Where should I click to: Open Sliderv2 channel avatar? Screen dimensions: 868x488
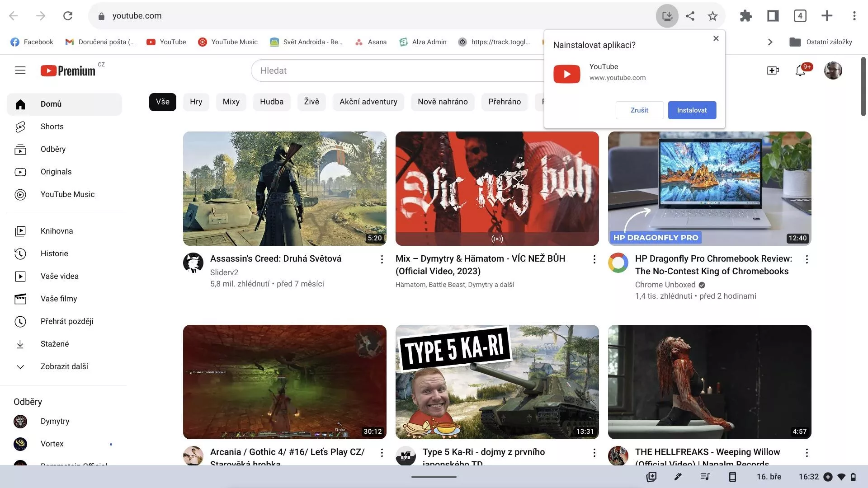coord(193,263)
